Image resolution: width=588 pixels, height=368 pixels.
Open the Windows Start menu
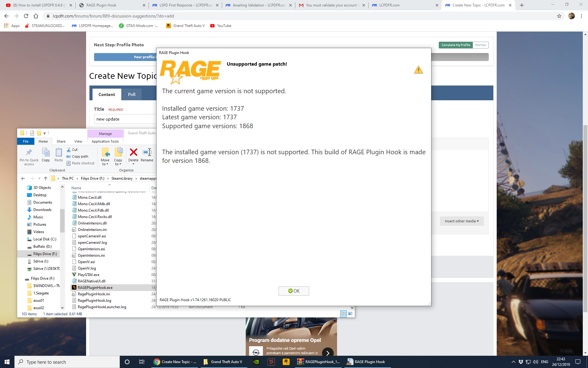coord(7,362)
